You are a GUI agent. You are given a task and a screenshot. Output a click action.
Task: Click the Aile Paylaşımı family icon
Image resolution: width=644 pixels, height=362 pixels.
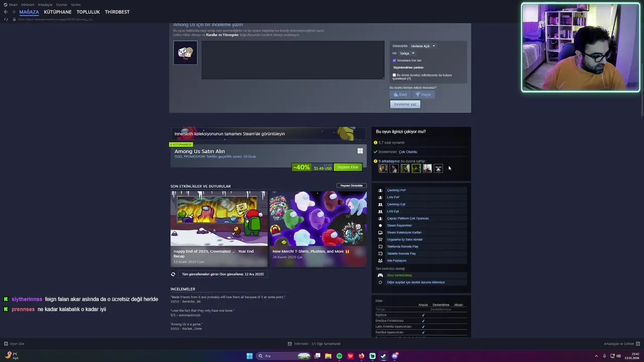point(380,261)
